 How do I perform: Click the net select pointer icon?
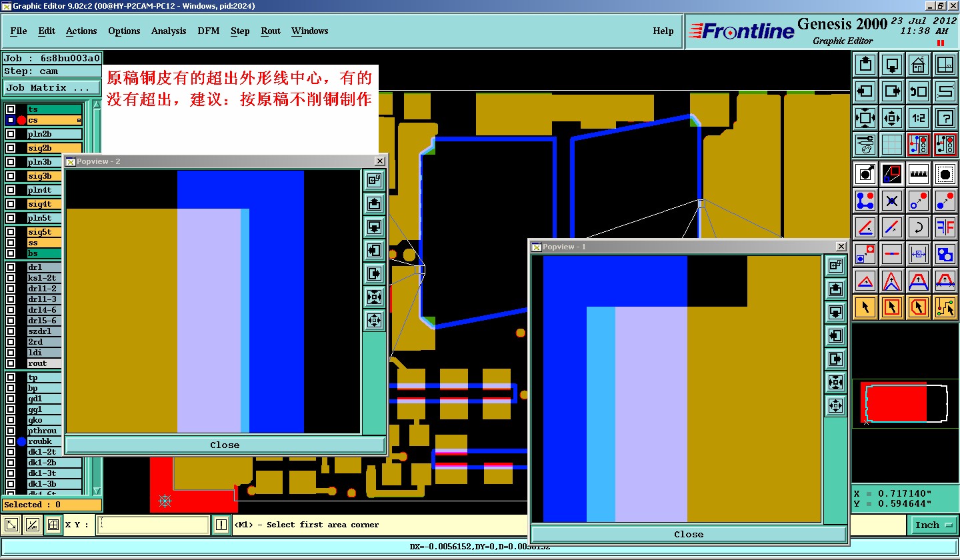[x=945, y=307]
